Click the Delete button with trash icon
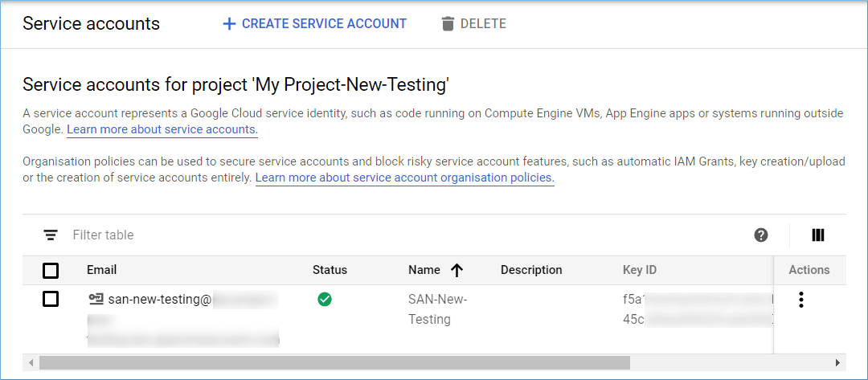This screenshot has height=380, width=868. 473,24
